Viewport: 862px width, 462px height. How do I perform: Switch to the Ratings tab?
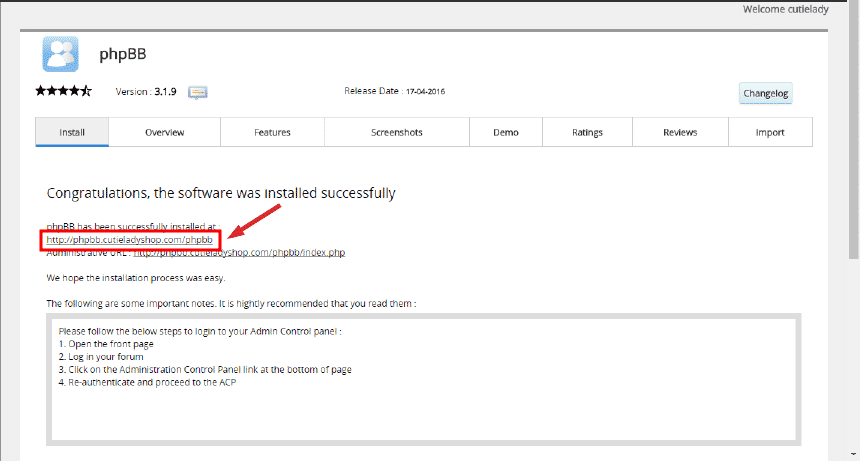tap(587, 132)
